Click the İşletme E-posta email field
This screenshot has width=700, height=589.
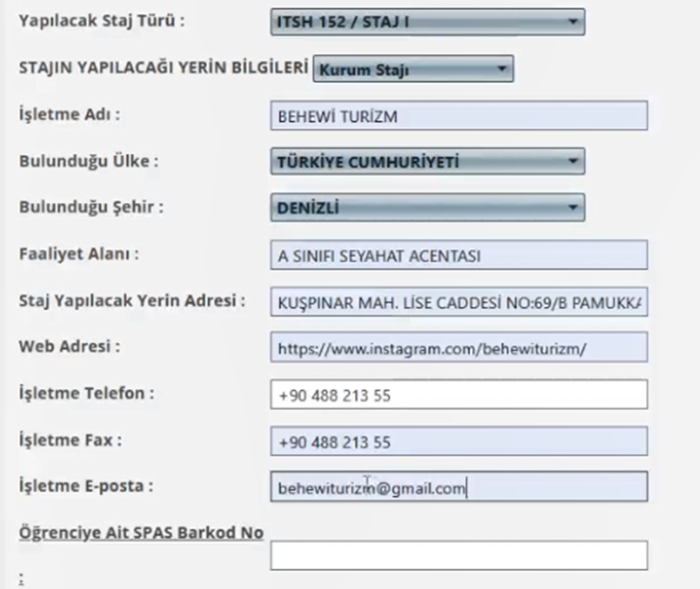click(x=458, y=488)
